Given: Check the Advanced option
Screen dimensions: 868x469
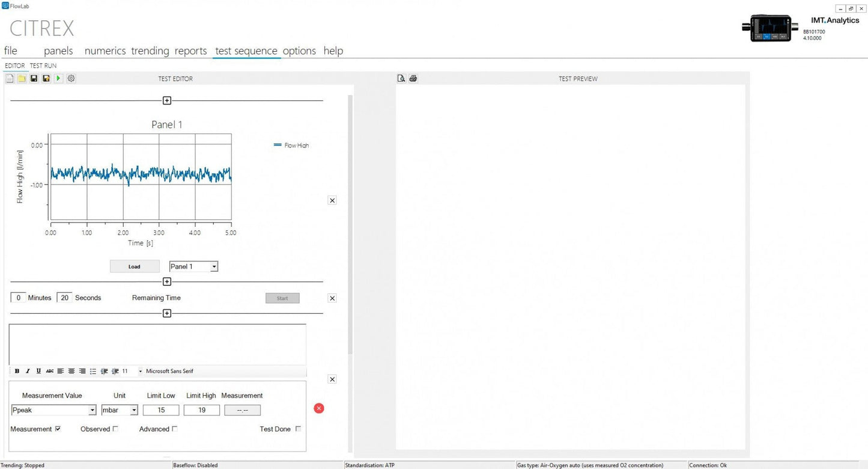Looking at the screenshot, I should 174,429.
